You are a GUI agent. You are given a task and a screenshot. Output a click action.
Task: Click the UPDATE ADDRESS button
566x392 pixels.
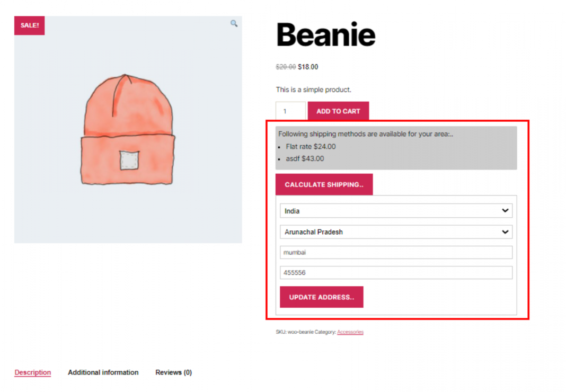[x=321, y=297]
